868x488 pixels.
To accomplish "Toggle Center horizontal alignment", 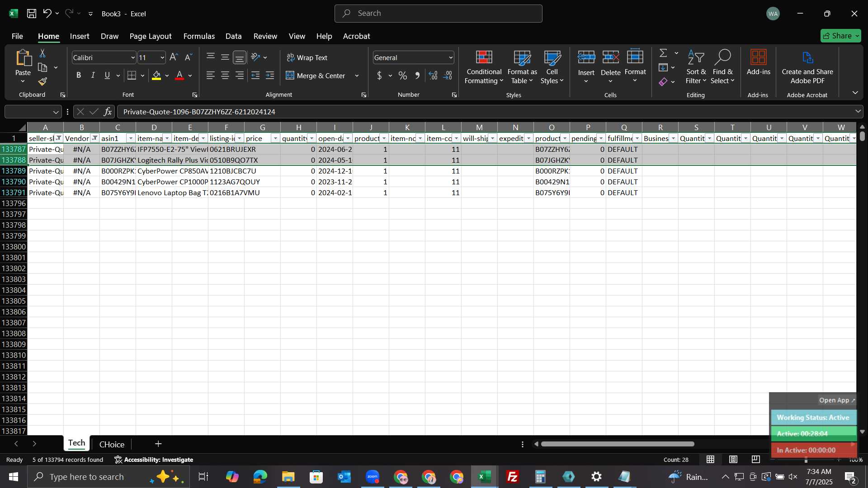I will pyautogui.click(x=225, y=75).
